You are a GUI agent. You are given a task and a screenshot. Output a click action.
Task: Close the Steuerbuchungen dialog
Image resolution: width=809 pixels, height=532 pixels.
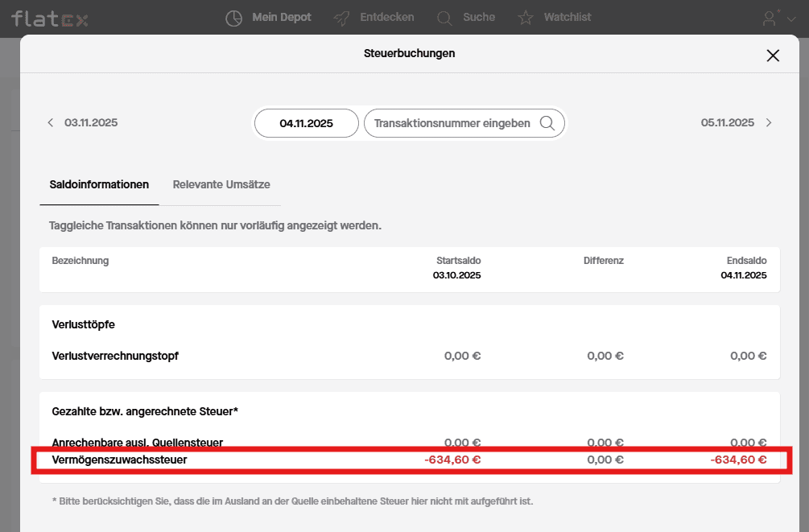(x=773, y=56)
